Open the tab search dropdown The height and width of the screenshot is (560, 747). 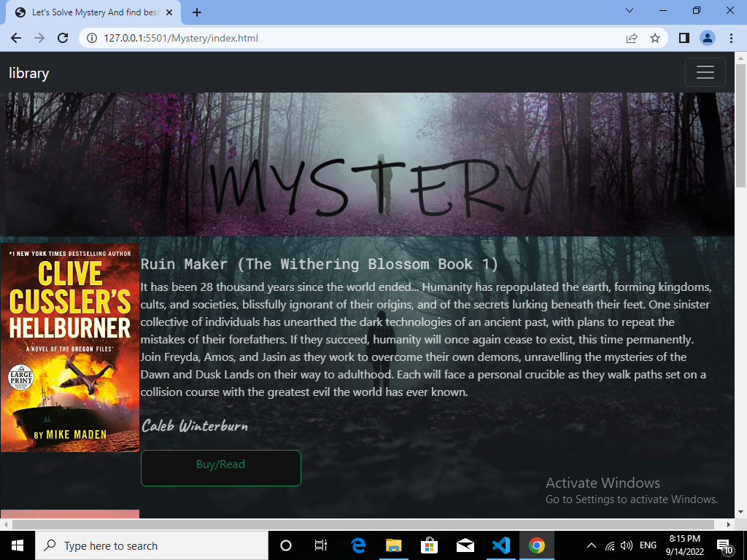coord(629,11)
